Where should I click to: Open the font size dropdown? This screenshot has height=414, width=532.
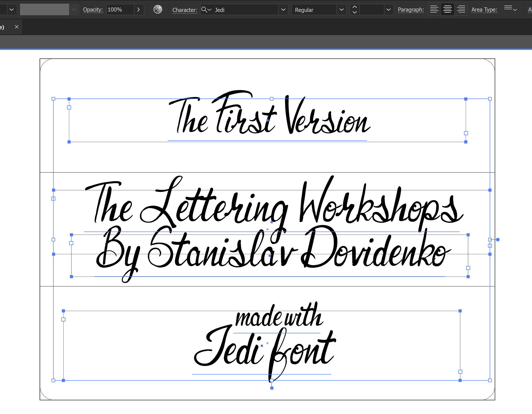tap(388, 10)
